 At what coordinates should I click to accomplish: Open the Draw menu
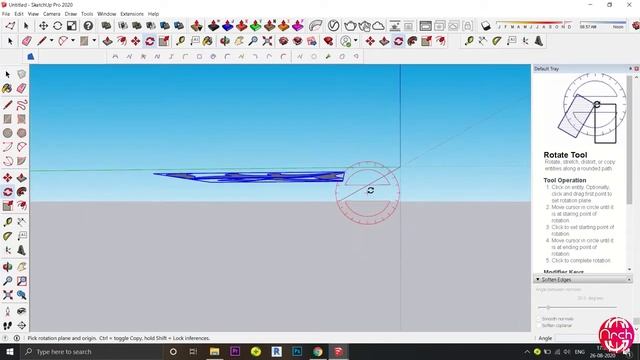[71, 14]
